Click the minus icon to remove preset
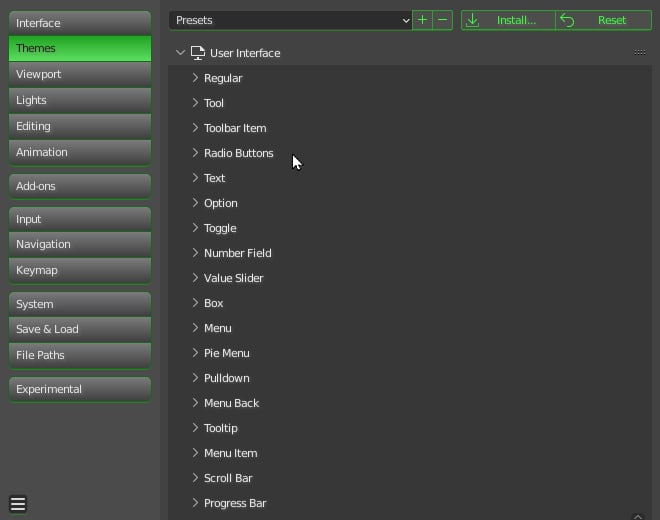660x520 pixels. coord(442,20)
